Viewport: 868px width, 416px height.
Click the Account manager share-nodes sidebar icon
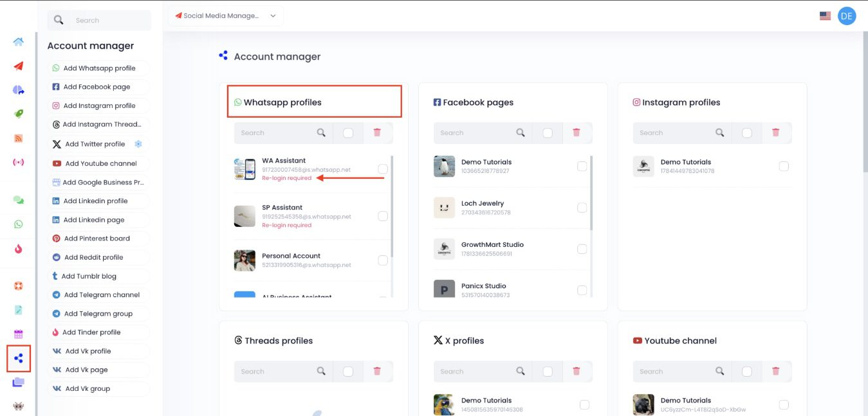pos(19,358)
